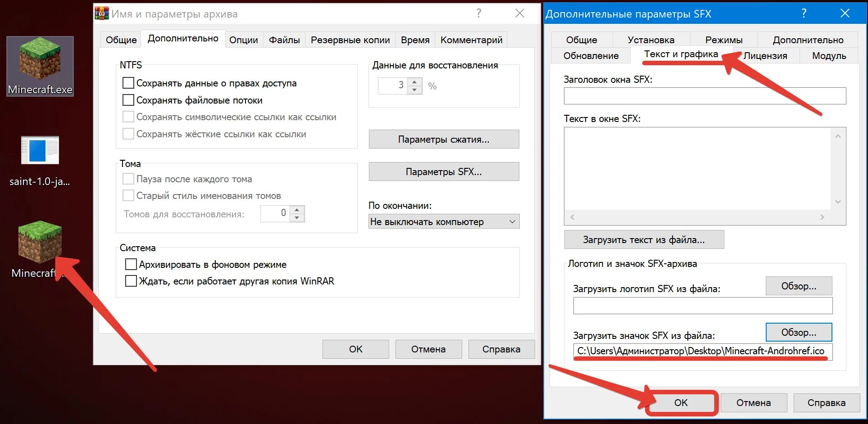Click WinRAR icon in archive dialog title
The width and height of the screenshot is (868, 424).
pos(102,14)
